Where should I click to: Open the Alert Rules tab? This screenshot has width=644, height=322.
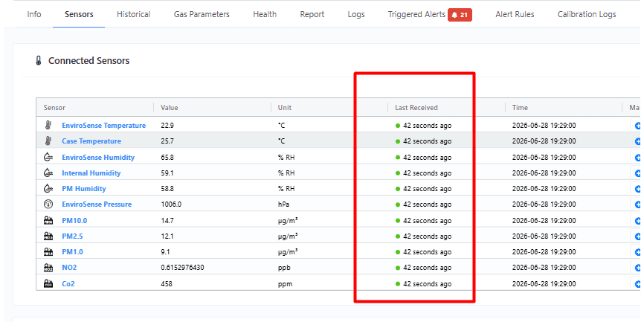pyautogui.click(x=515, y=14)
